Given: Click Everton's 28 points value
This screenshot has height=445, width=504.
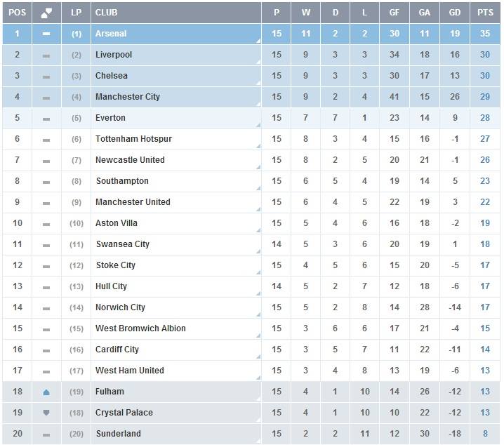Looking at the screenshot, I should pos(485,118).
